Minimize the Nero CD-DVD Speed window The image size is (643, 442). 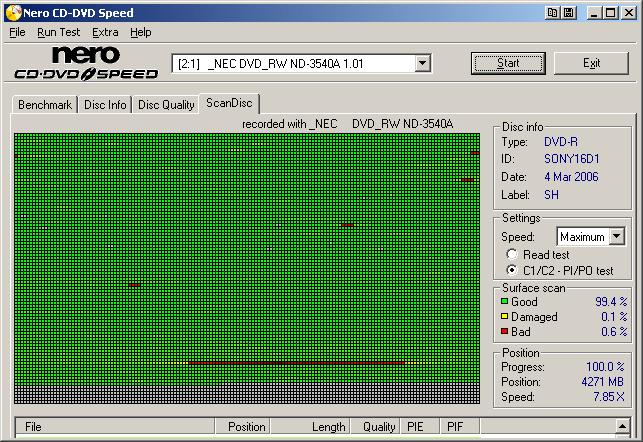click(x=594, y=13)
